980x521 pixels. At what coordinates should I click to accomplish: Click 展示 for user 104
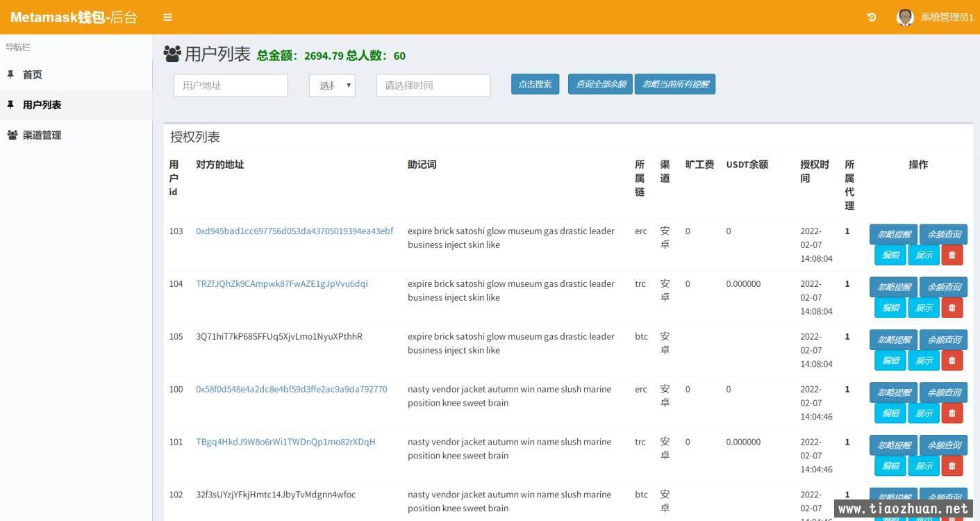[924, 308]
